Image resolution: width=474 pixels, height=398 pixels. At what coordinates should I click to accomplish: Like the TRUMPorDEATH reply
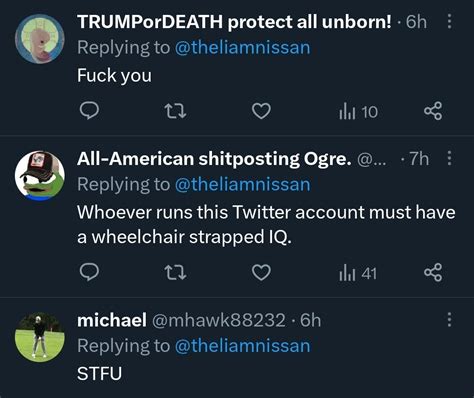pos(261,111)
